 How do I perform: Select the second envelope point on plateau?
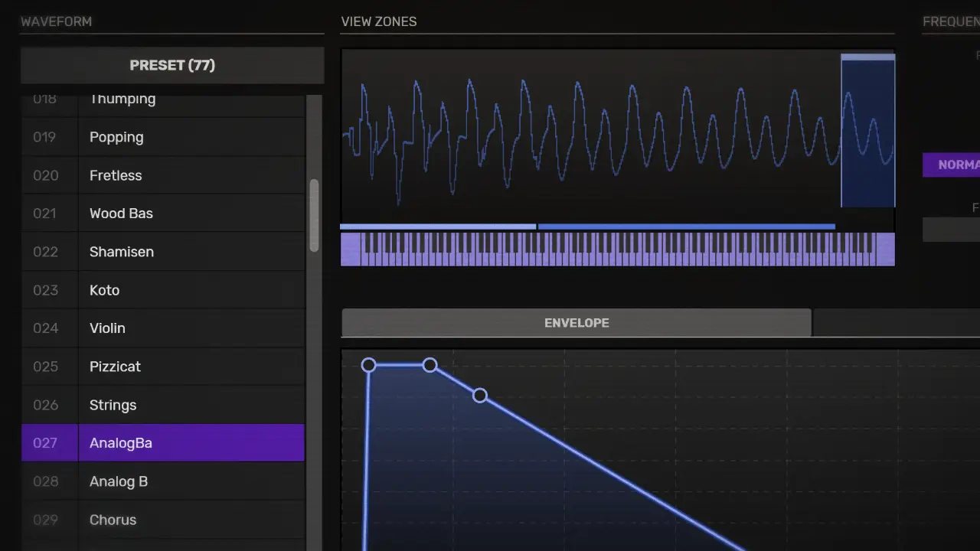pos(430,366)
